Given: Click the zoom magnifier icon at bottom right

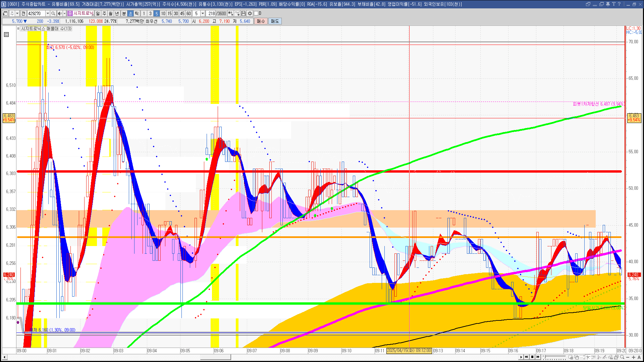Looking at the screenshot, I should coord(622,357).
